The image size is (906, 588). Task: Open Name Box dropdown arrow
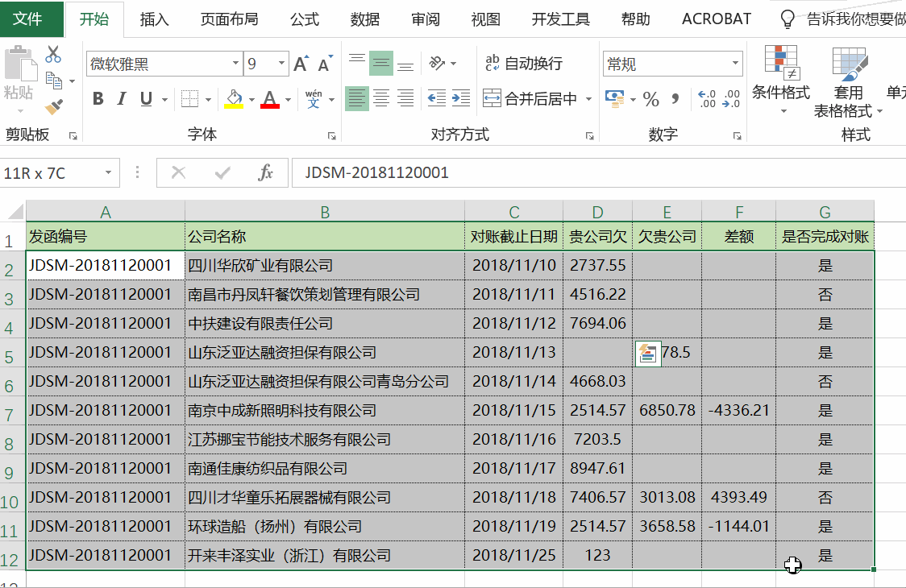point(108,172)
